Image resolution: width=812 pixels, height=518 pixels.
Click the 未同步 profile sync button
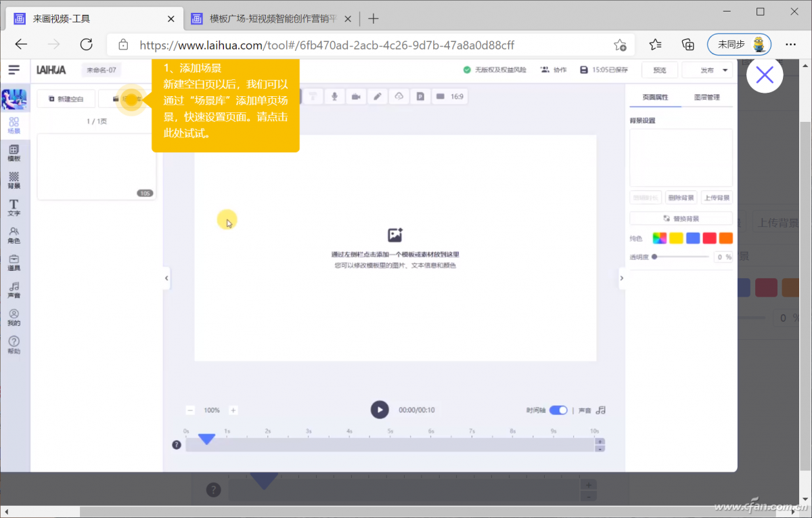pos(740,45)
